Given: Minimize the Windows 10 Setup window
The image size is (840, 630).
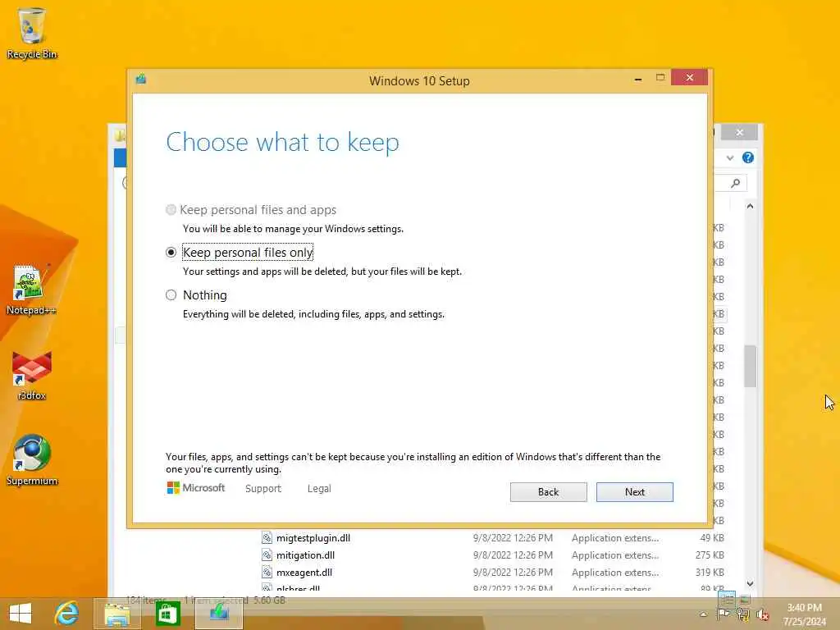Looking at the screenshot, I should (638, 79).
